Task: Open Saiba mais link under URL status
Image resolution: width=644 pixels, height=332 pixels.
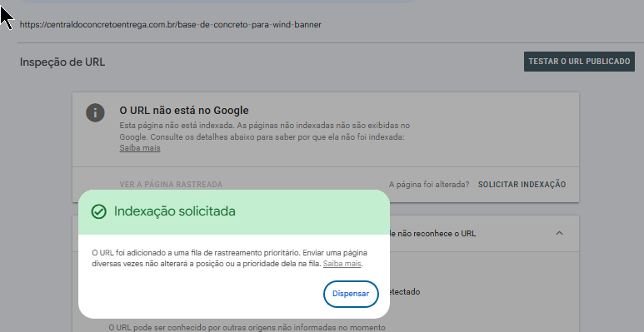Action: [x=140, y=148]
